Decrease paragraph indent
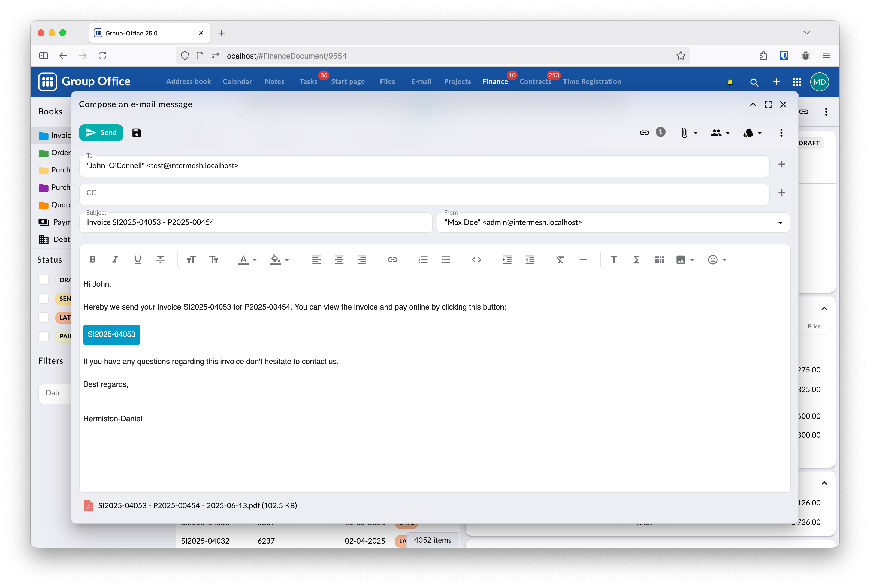 point(530,259)
